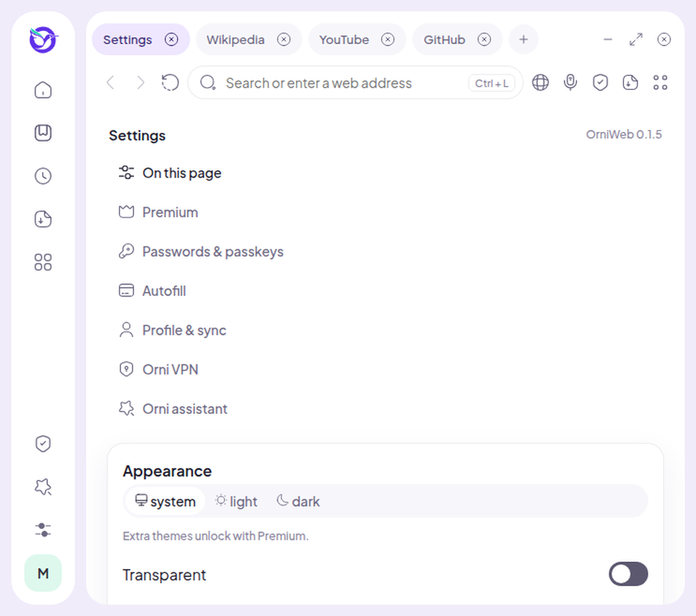
Task: Click the search magnifier icon in address bar
Action: pos(207,83)
